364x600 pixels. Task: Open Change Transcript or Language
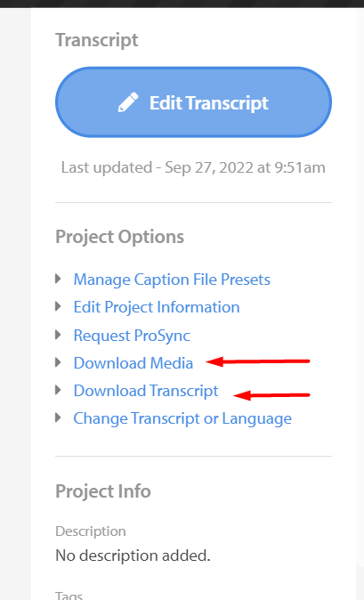tap(182, 418)
